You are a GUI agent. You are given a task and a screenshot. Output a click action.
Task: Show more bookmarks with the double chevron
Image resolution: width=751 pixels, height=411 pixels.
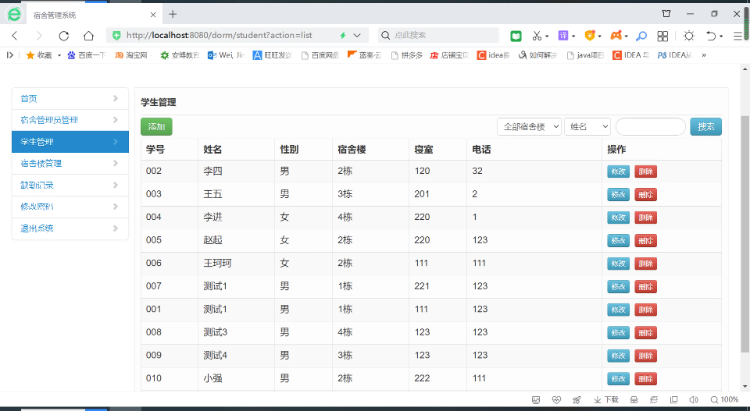point(704,55)
